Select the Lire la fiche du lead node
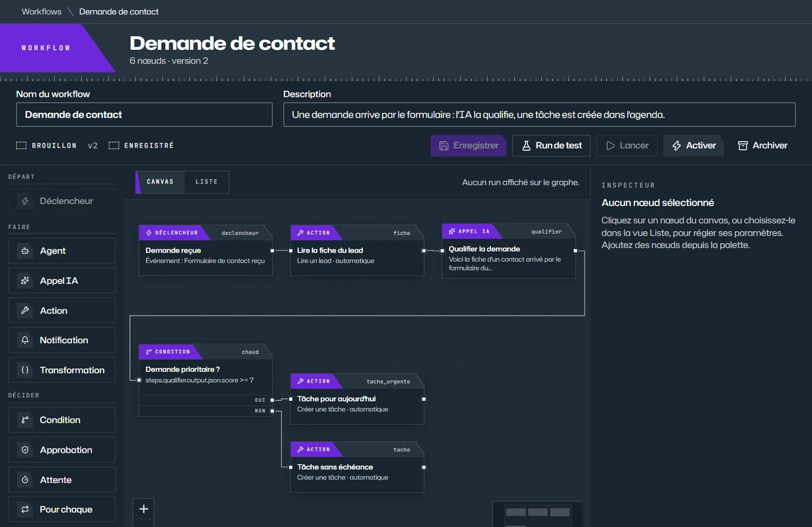 point(357,251)
